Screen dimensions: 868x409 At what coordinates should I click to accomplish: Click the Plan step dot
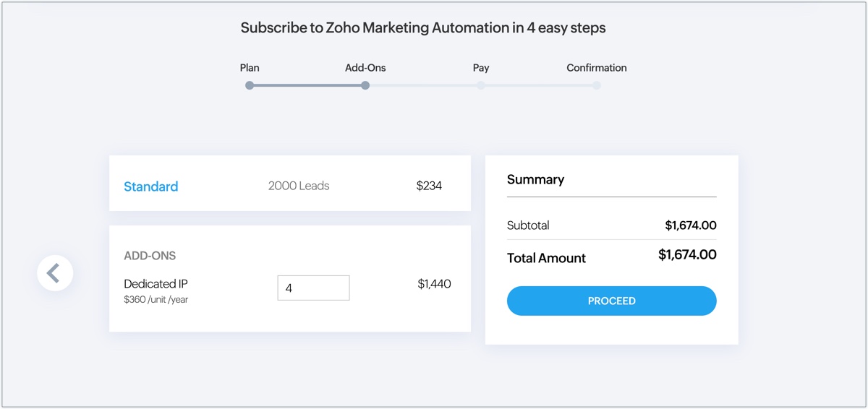pos(250,85)
